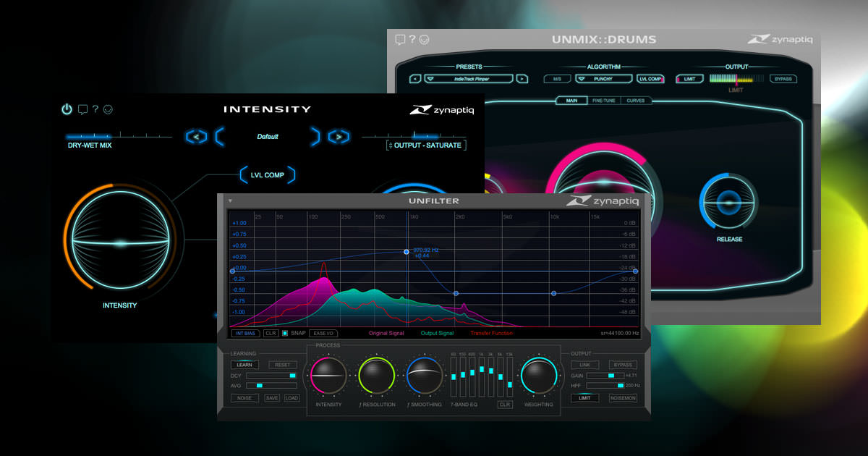Screen dimensions: 868x456
Task: Toggle LVL COMP in Unmix Drums
Action: pyautogui.click(x=650, y=78)
